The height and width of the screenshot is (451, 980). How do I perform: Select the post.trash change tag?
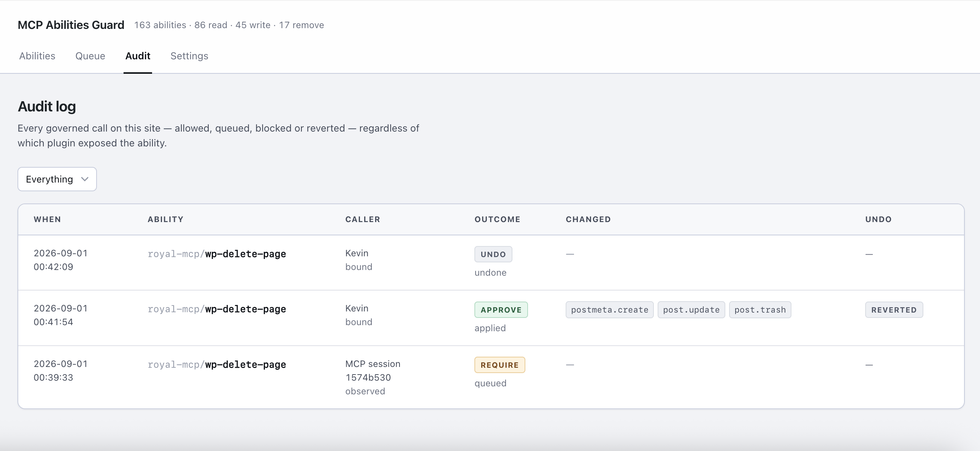tap(760, 310)
